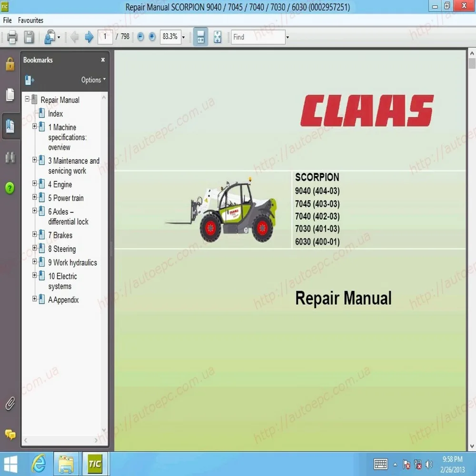Open the page thumbnails sidebar icon

pyautogui.click(x=10, y=95)
